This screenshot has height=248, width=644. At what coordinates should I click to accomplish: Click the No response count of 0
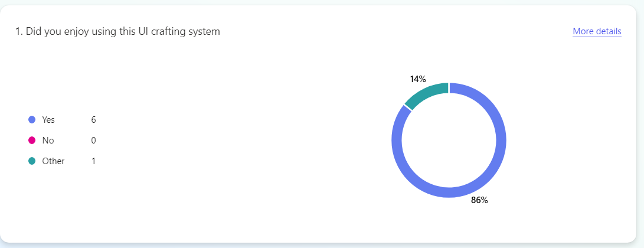click(93, 141)
